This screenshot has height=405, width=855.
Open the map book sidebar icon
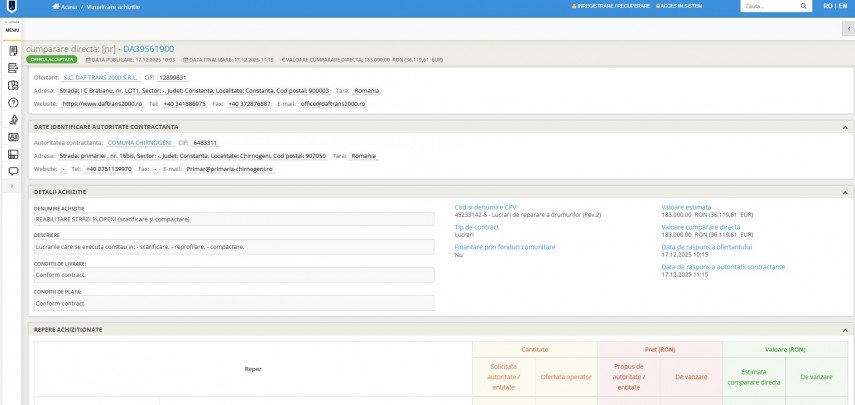click(x=12, y=85)
